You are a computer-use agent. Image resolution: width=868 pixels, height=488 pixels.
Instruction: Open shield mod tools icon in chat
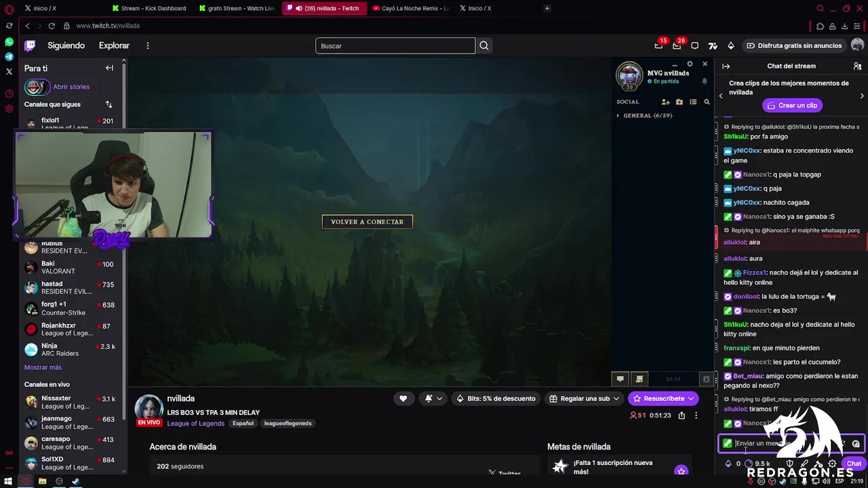[789, 464]
